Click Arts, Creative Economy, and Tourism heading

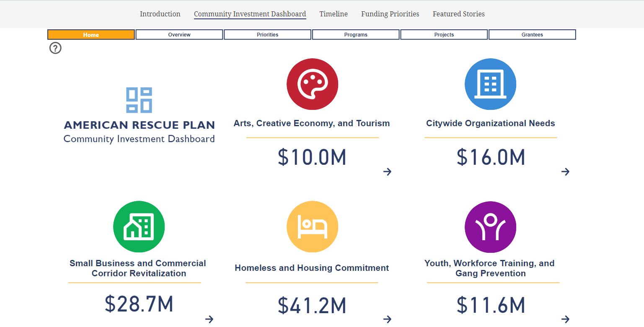point(312,123)
